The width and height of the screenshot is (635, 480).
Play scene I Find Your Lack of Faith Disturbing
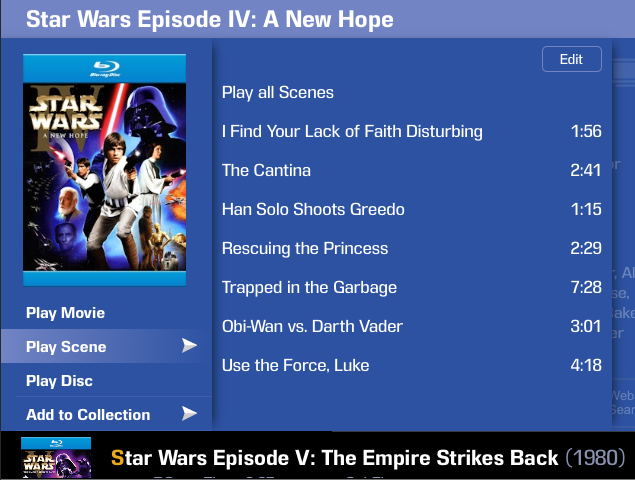click(411, 131)
